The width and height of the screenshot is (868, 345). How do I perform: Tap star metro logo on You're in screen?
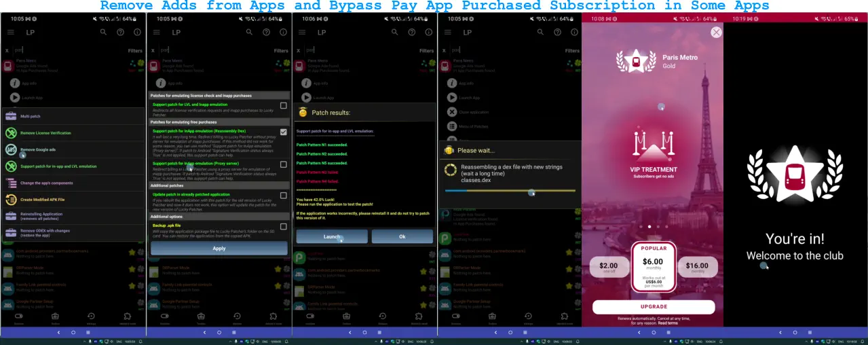[794, 175]
